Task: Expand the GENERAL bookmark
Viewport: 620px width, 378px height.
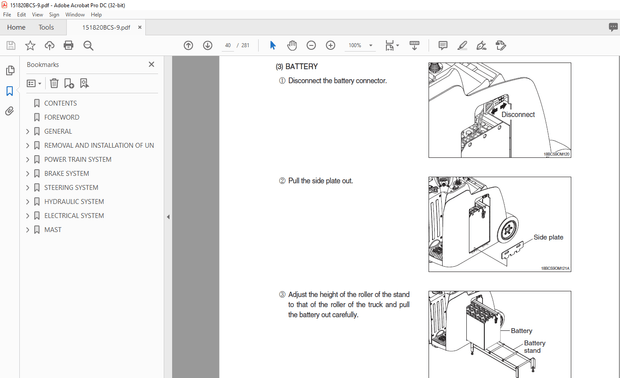Action: tap(27, 131)
